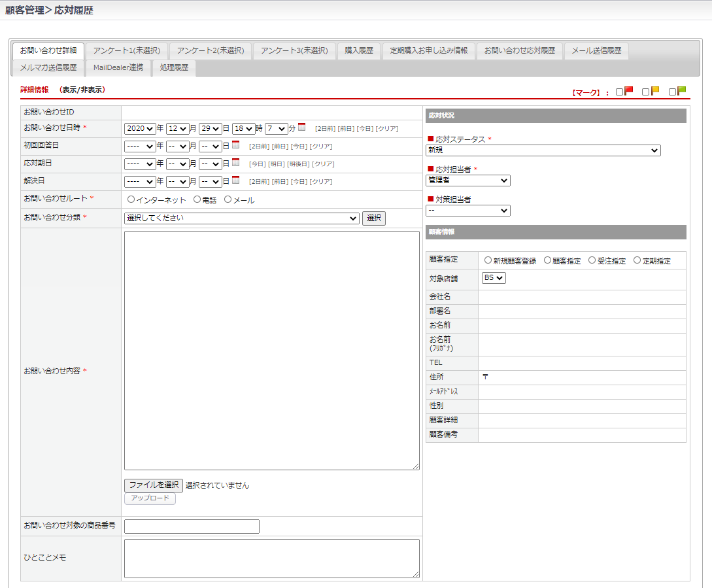The width and height of the screenshot is (712, 588).
Task: Click the red flag mark icon
Action: [629, 91]
